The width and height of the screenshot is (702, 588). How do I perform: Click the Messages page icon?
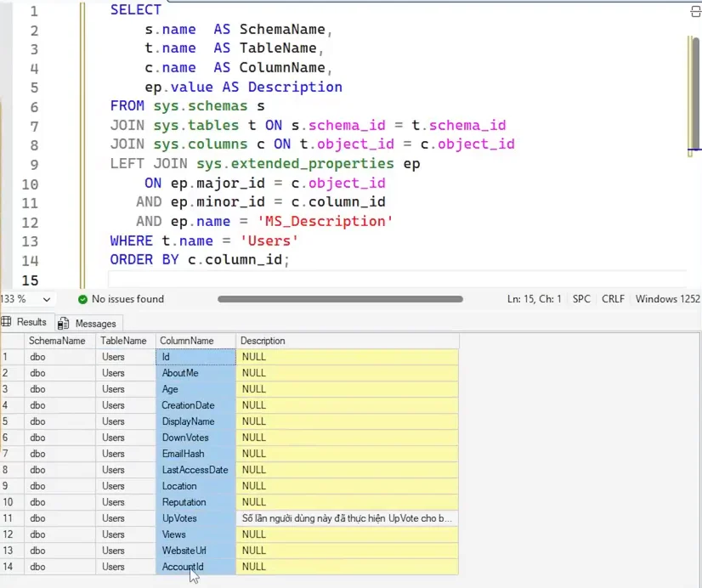coord(64,324)
